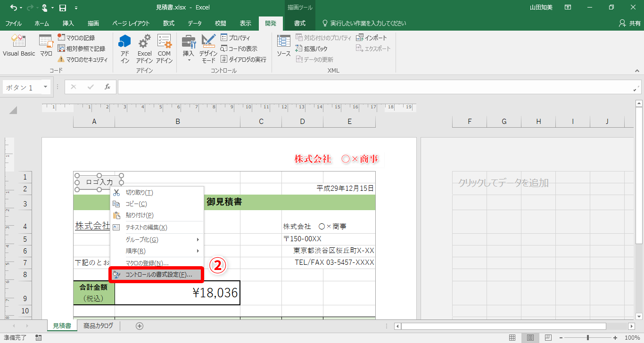This screenshot has width=644, height=343.
Task: Switch to the 書式 (Format) drawing tab
Action: coord(300,23)
